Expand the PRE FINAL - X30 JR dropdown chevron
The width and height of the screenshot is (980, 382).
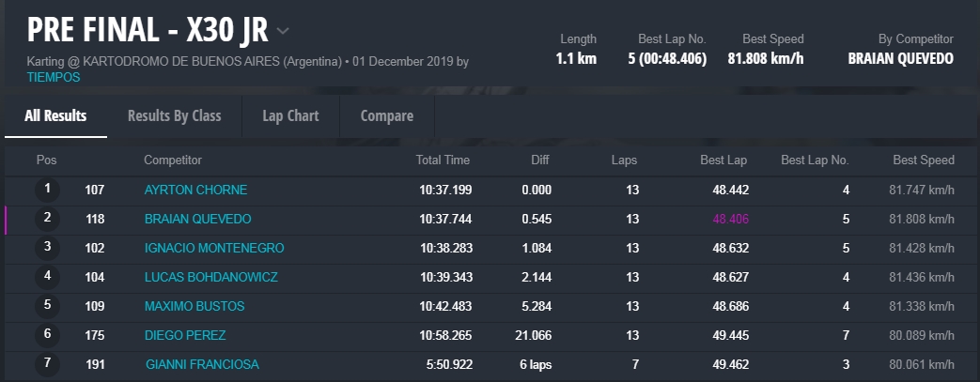tap(283, 31)
